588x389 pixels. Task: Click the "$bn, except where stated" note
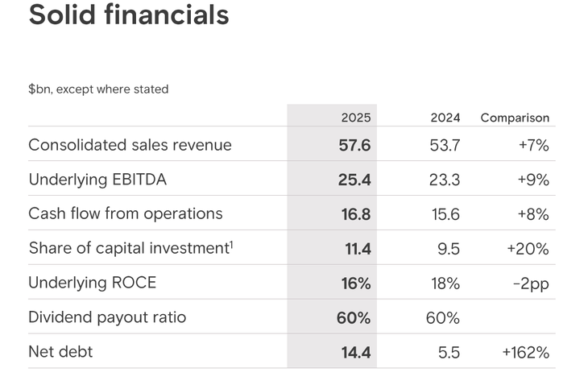tap(98, 89)
